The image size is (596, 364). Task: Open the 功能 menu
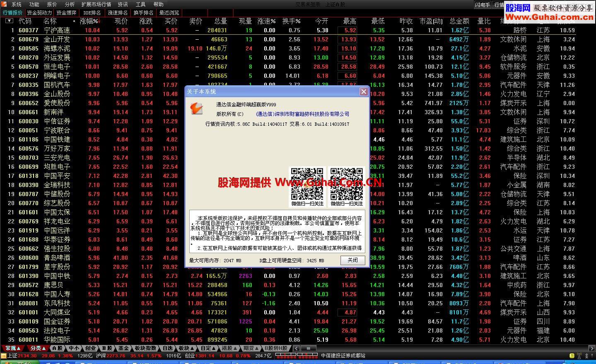pyautogui.click(x=34, y=5)
